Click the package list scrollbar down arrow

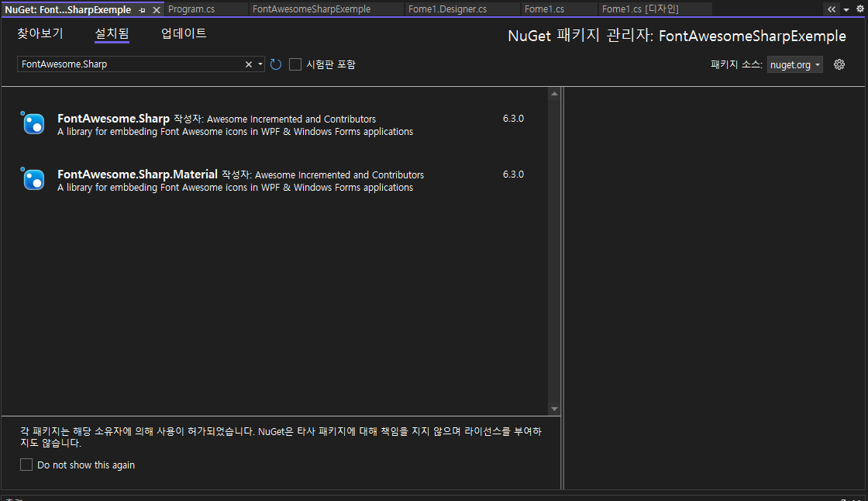(x=554, y=409)
